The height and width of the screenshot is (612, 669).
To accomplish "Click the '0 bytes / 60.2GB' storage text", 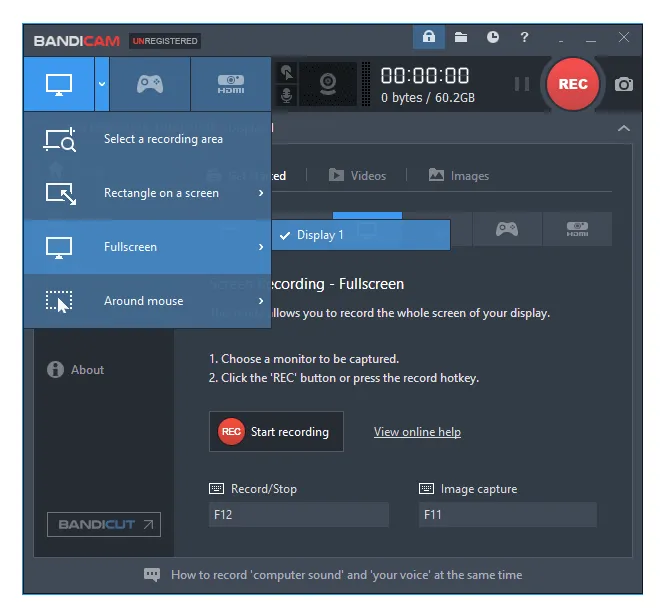I will tap(428, 98).
